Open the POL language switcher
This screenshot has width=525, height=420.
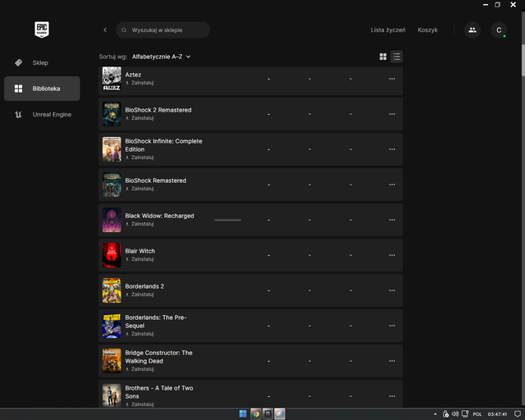click(x=477, y=414)
